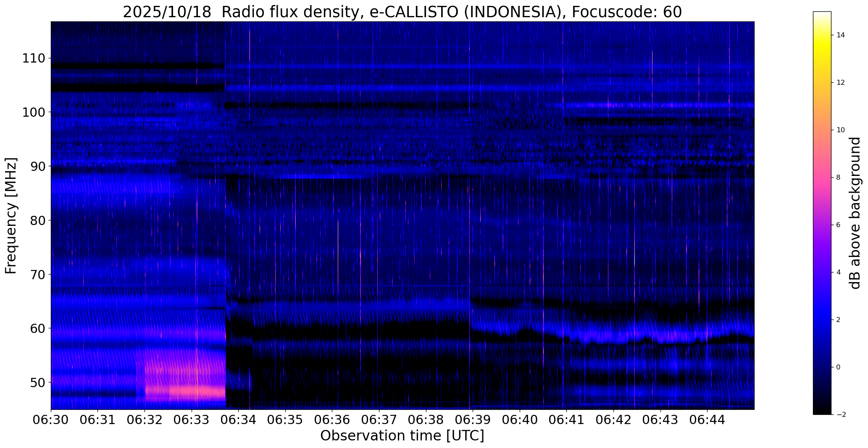Image resolution: width=868 pixels, height=448 pixels.
Task: Click the yellow-white top of the colorbar
Action: coord(822,25)
